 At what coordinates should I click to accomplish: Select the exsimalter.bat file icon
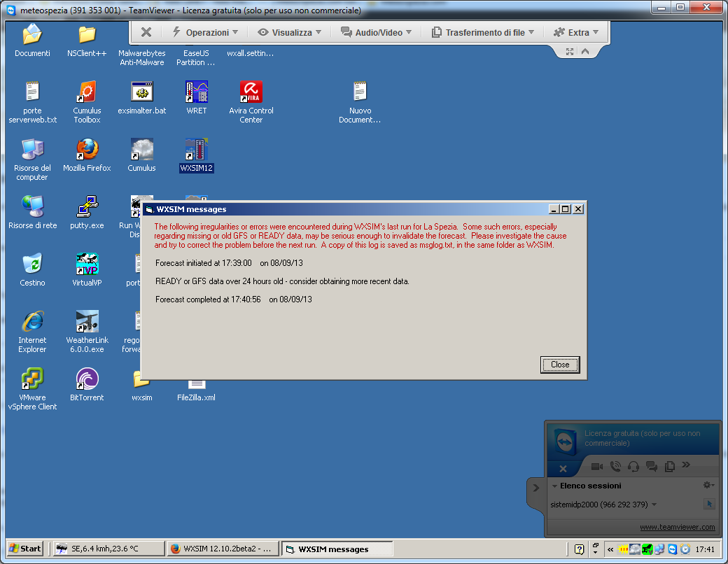click(x=141, y=92)
